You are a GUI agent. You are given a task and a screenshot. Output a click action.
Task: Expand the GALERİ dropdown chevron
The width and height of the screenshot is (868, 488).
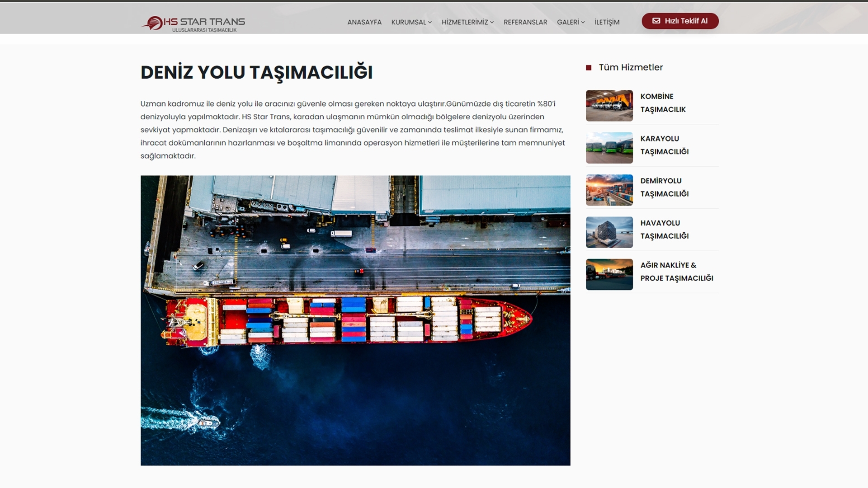583,22
